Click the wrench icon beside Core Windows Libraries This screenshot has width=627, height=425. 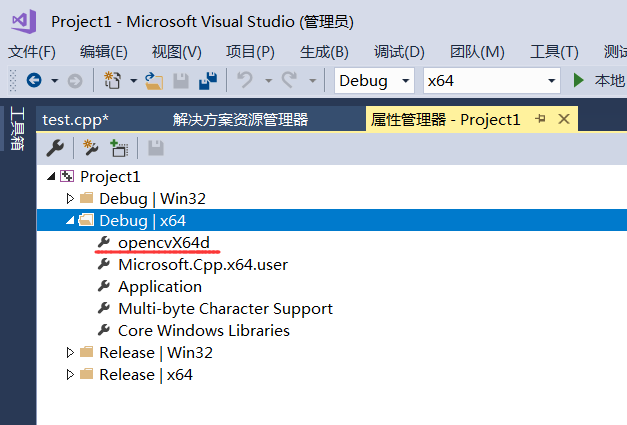coord(104,330)
